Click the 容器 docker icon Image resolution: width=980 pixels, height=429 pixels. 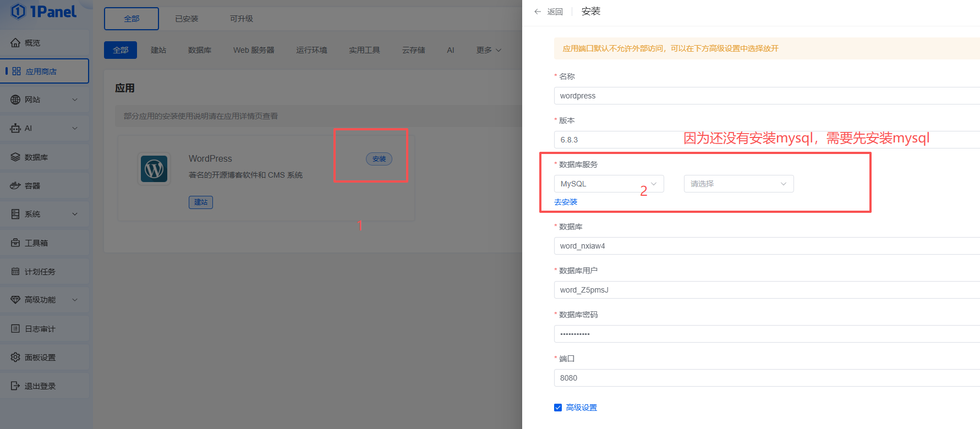point(15,185)
